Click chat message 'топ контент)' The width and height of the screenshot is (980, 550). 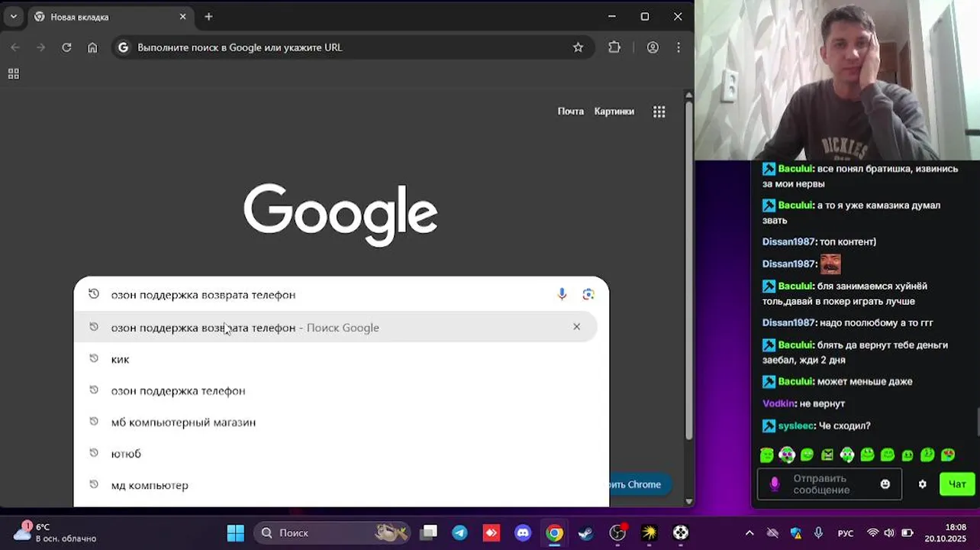tap(848, 241)
